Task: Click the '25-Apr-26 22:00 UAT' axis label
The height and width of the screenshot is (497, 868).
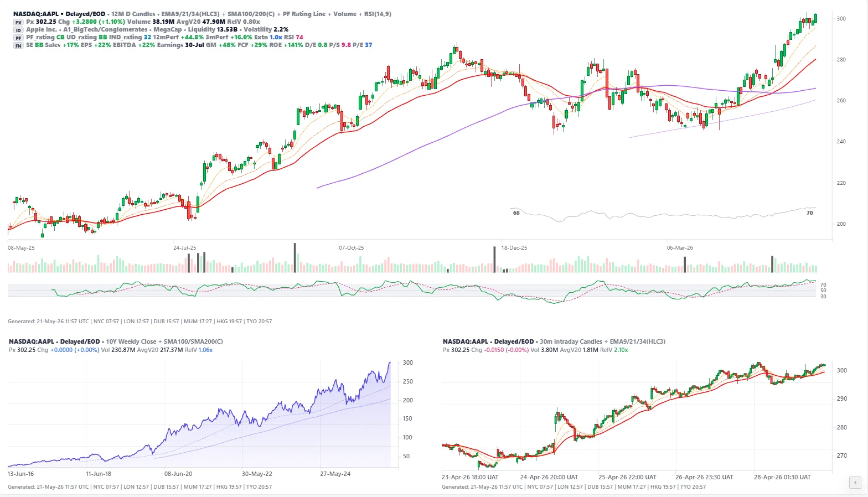Action: tap(627, 477)
